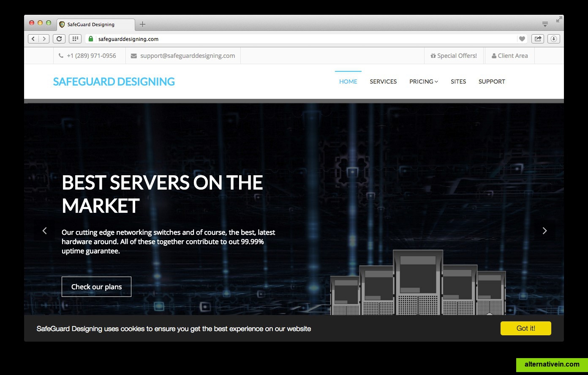Click the browser back arrow button

(x=33, y=39)
